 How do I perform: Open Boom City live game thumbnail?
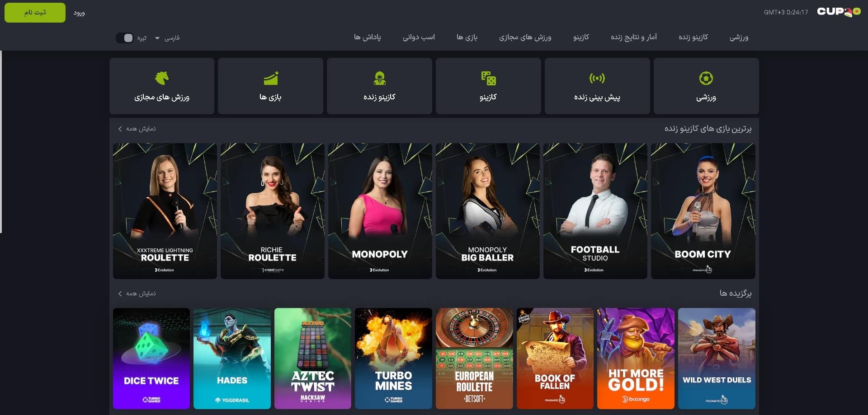703,211
